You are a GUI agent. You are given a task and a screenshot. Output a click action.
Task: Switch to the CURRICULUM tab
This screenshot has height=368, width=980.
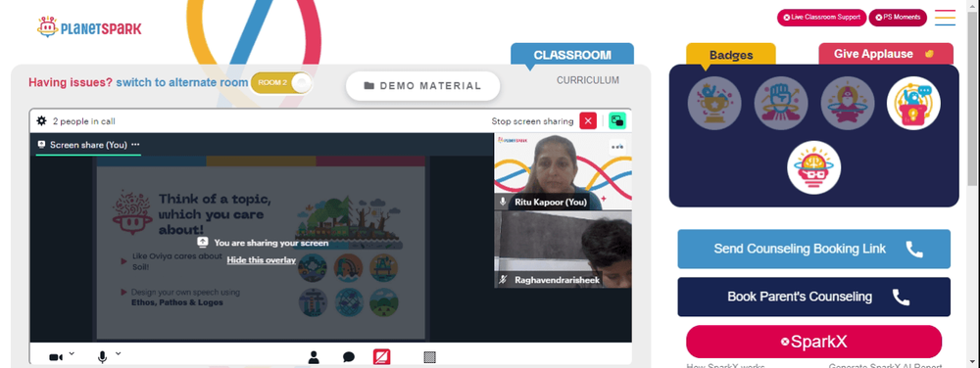[x=588, y=80]
